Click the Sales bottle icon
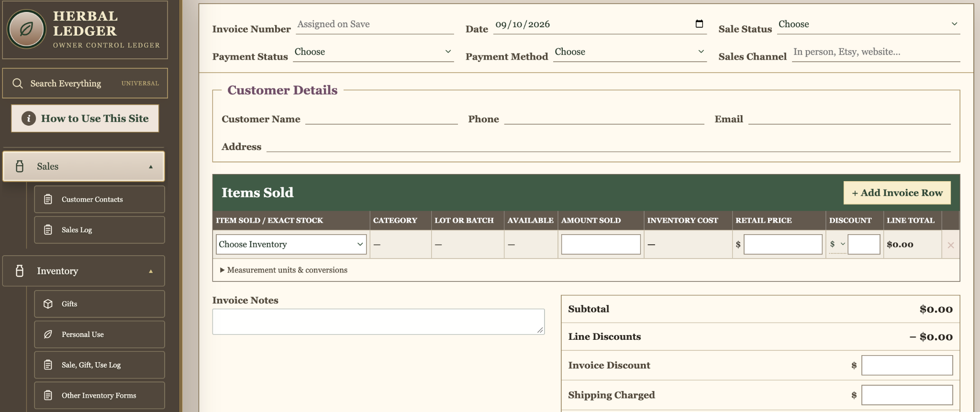 coord(20,166)
